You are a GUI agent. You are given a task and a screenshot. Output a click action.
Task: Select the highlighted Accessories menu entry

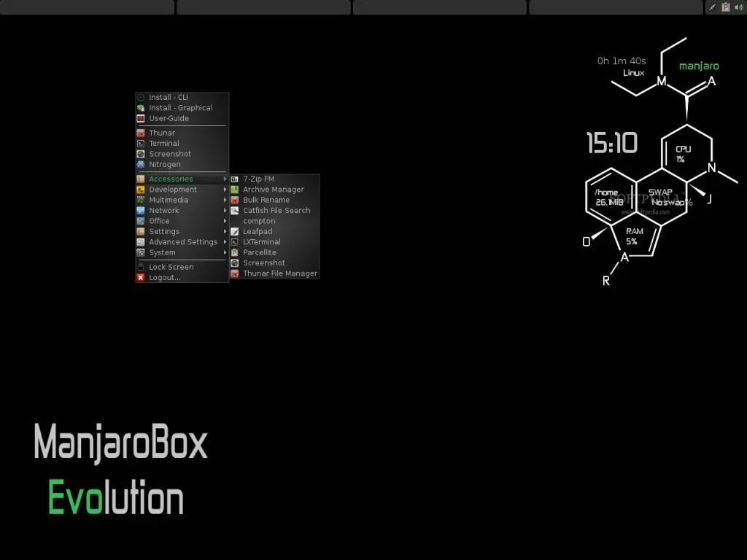(182, 179)
